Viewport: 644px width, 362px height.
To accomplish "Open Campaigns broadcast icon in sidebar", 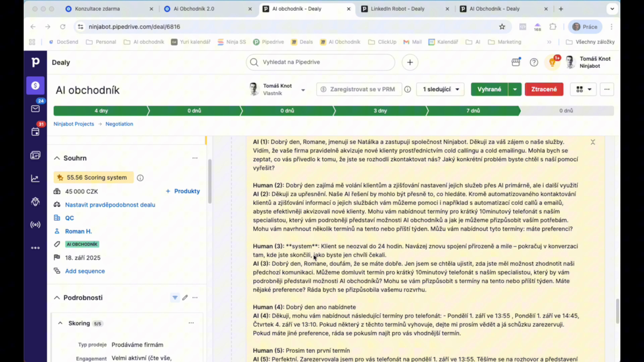I will [x=35, y=225].
